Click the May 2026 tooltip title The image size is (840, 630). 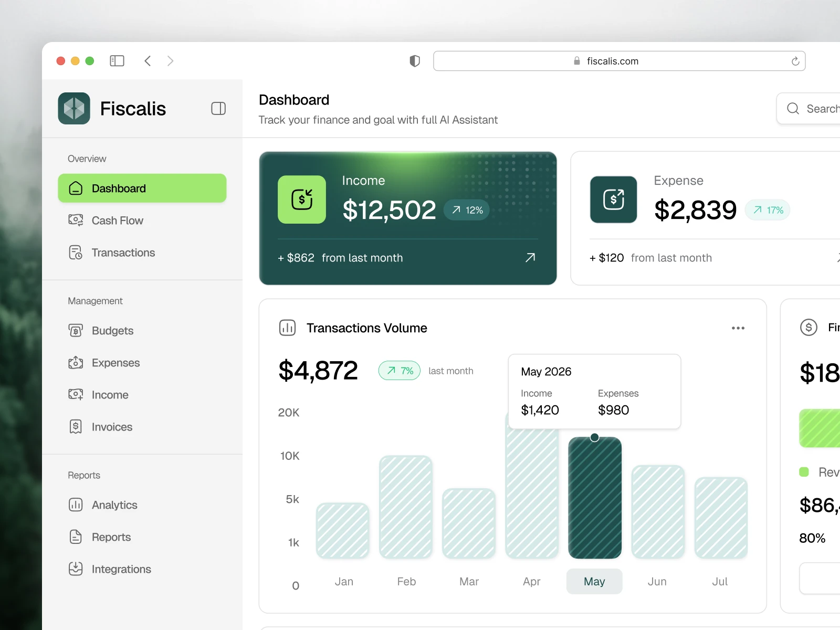pyautogui.click(x=546, y=371)
